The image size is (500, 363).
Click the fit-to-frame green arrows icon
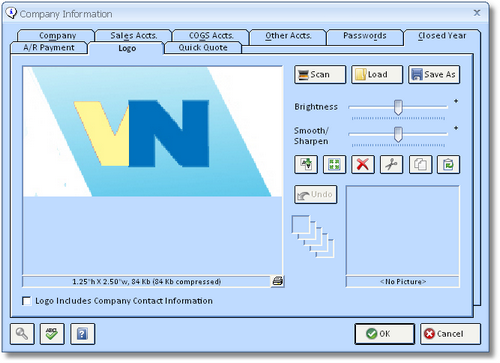point(334,164)
